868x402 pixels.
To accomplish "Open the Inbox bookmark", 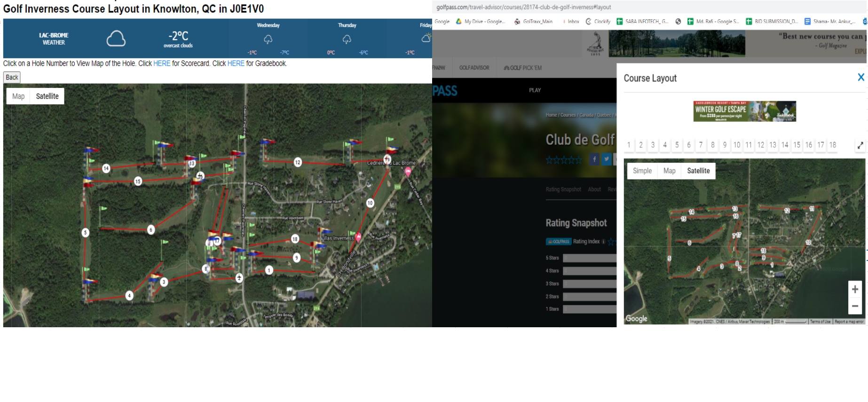I will point(571,21).
